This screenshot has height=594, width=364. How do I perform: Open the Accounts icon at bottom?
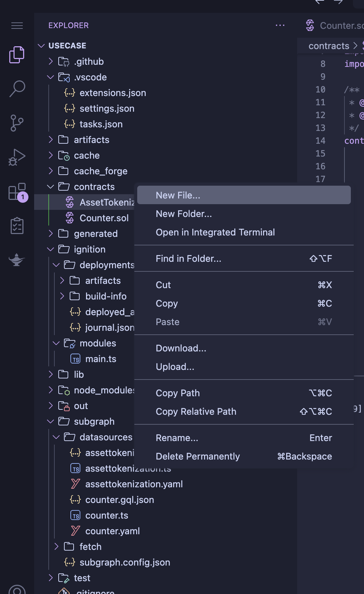[17, 589]
